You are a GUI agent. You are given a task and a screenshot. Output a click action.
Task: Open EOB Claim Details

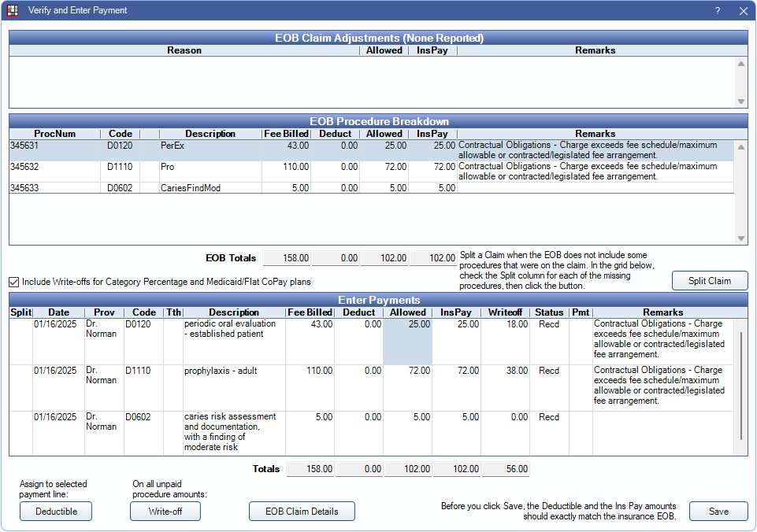click(302, 512)
